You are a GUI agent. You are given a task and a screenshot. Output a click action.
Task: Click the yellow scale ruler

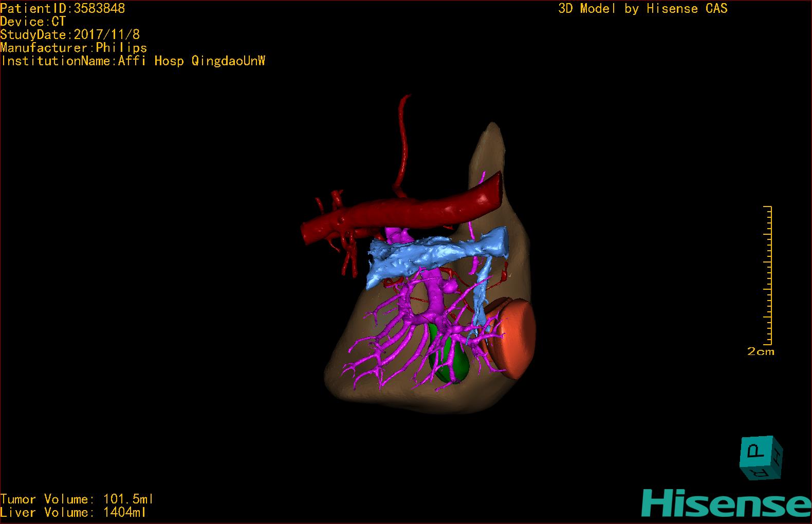(768, 275)
